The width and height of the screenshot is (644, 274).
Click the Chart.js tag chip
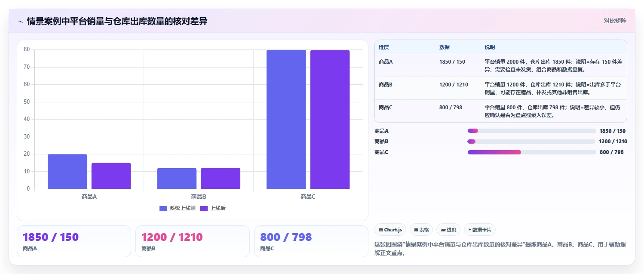click(390, 230)
